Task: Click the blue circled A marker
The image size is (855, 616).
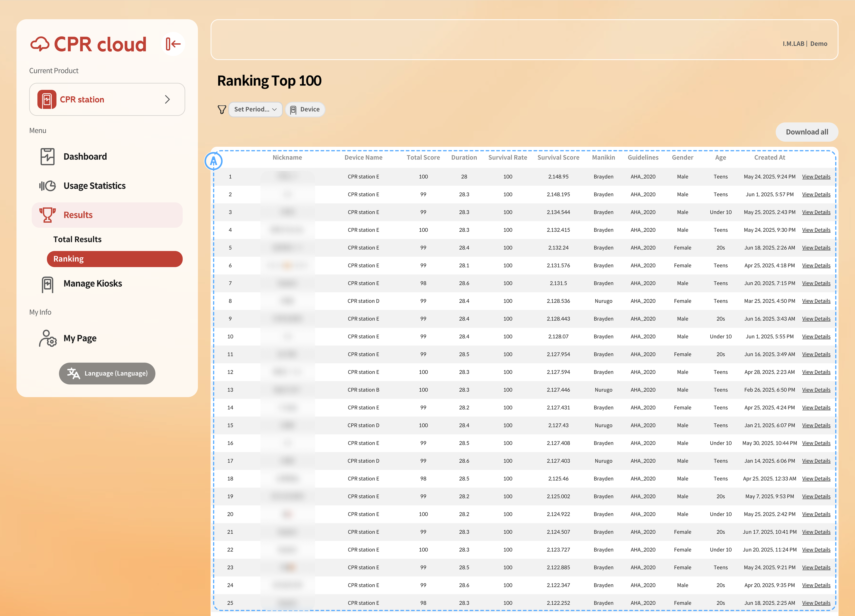Action: pos(213,161)
